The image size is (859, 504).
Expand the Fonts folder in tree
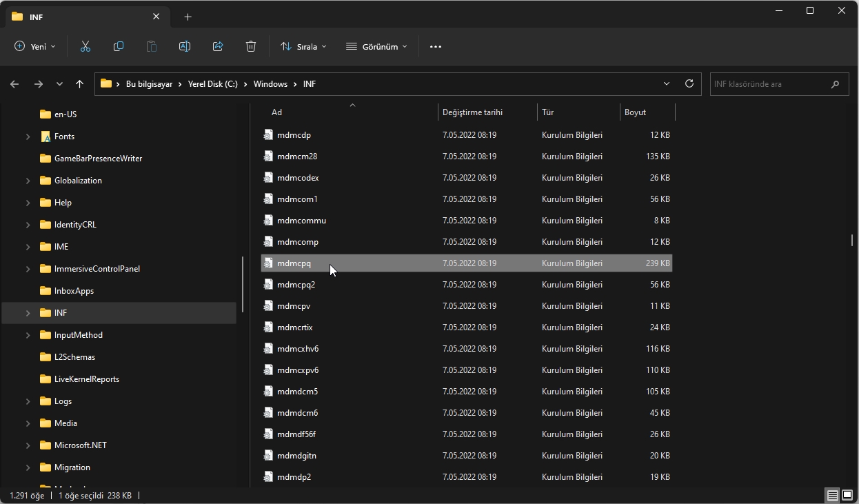coord(28,137)
